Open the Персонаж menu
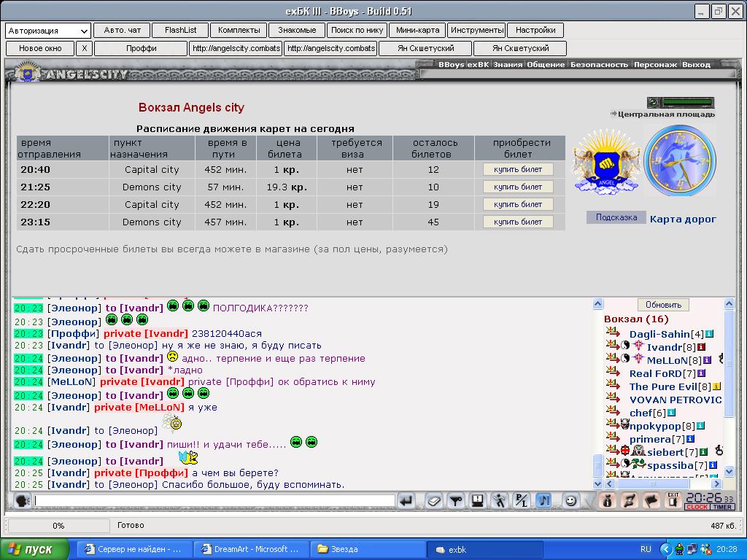This screenshot has width=747, height=560. point(655,64)
